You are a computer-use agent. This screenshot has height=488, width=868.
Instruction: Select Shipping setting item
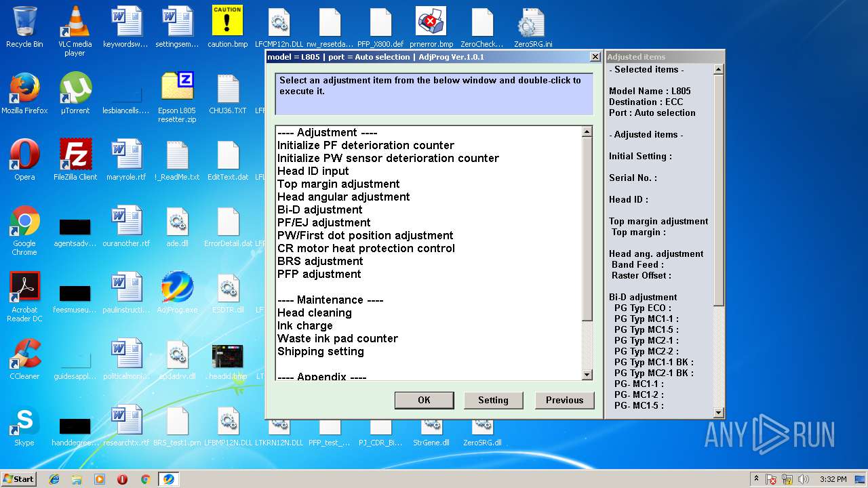pyautogui.click(x=320, y=351)
